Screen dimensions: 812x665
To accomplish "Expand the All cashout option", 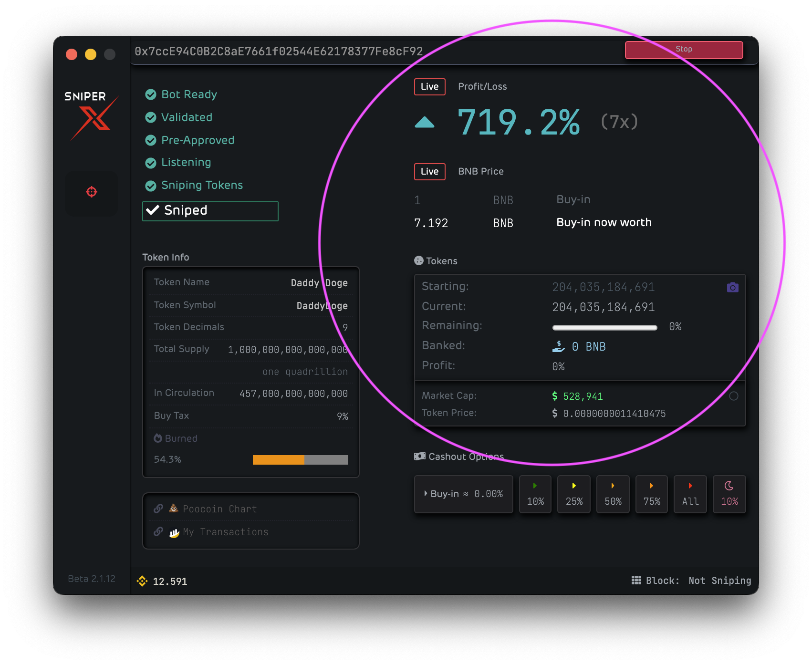I will click(x=690, y=494).
